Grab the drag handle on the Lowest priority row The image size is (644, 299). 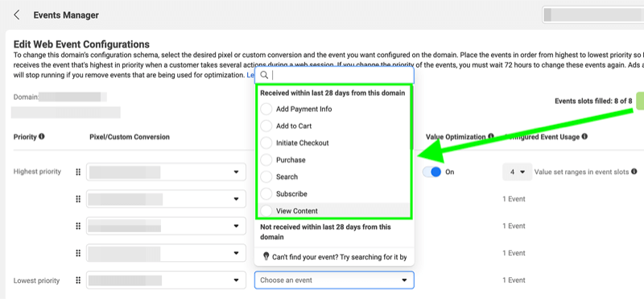click(78, 280)
